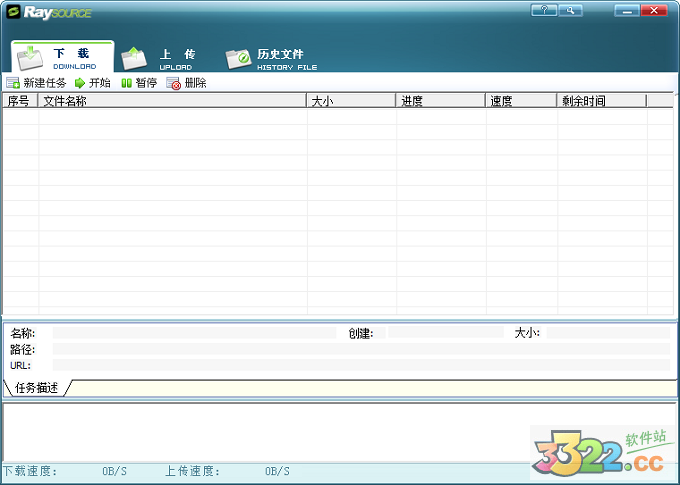
Task: Click the help question-mark button in title bar
Action: [x=545, y=10]
